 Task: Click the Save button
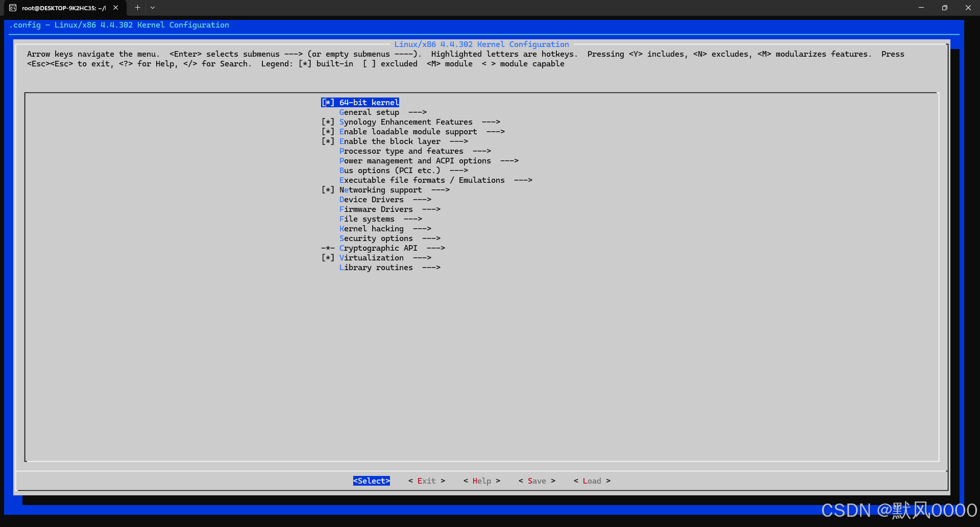coord(537,481)
